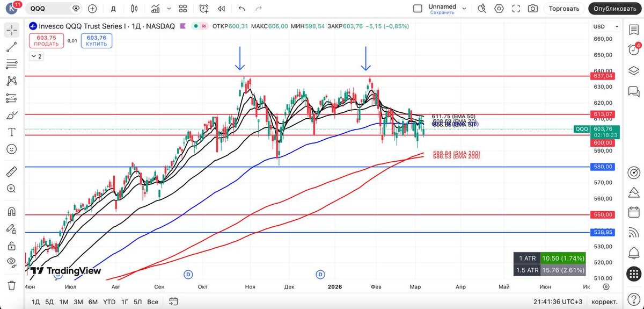Open the object tree layers panel
The height and width of the screenshot is (309, 644).
[633, 69]
